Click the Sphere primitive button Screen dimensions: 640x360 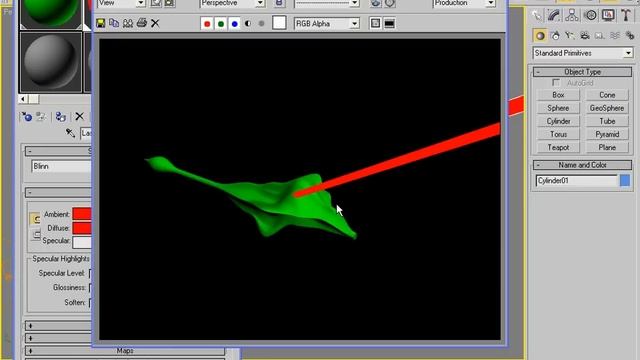[558, 108]
